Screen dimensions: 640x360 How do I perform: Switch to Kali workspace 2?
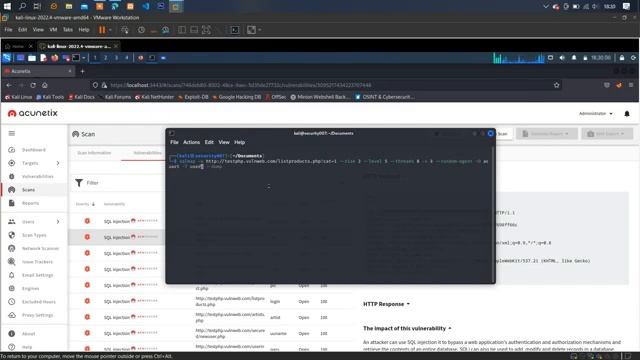105,58
